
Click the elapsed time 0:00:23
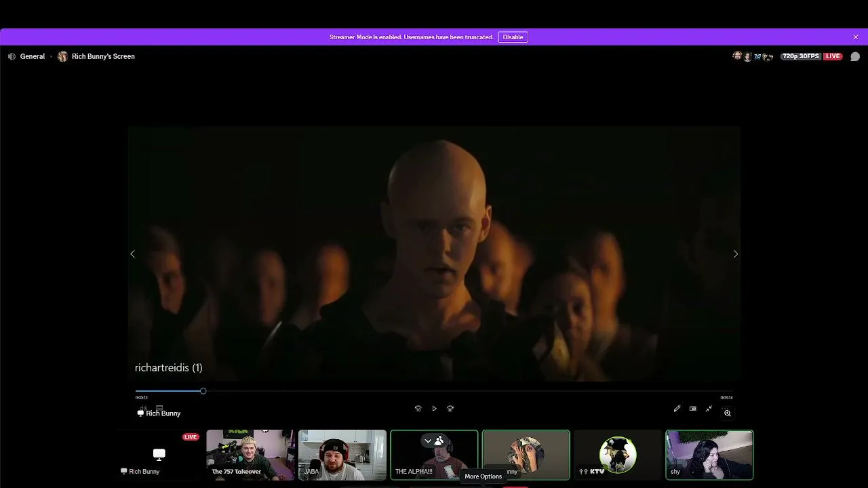point(142,398)
